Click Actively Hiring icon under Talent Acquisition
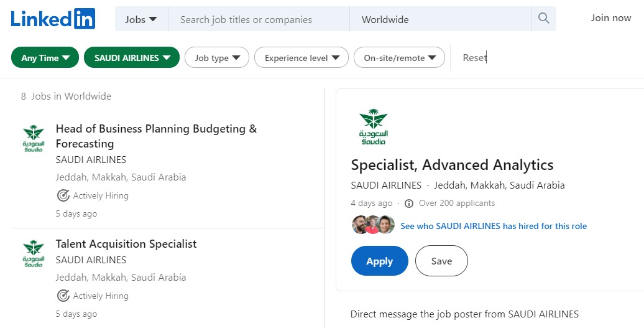The image size is (644, 328). click(63, 296)
